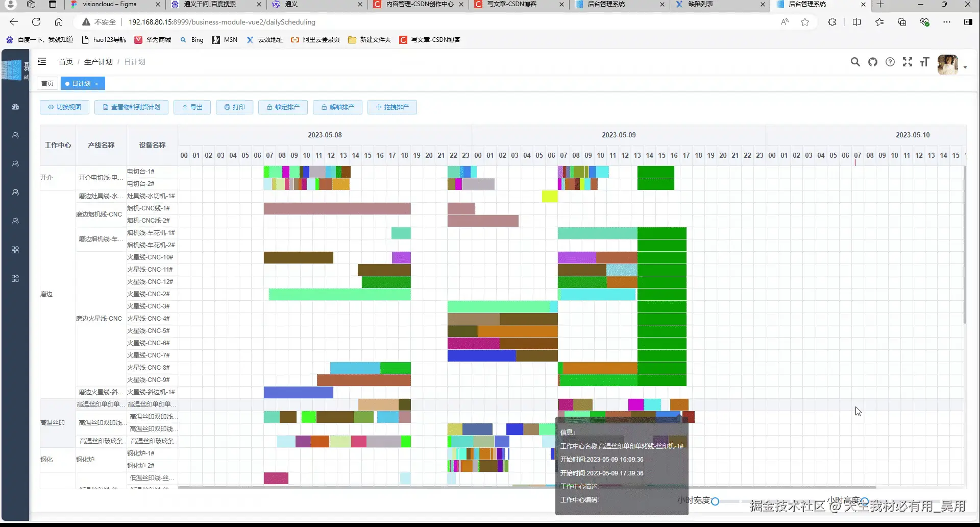
Task: Go back with the browser back arrow
Action: click(14, 22)
